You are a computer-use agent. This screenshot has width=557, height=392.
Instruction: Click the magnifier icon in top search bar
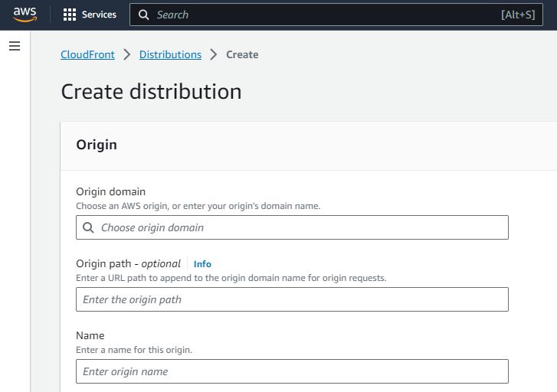tap(143, 15)
